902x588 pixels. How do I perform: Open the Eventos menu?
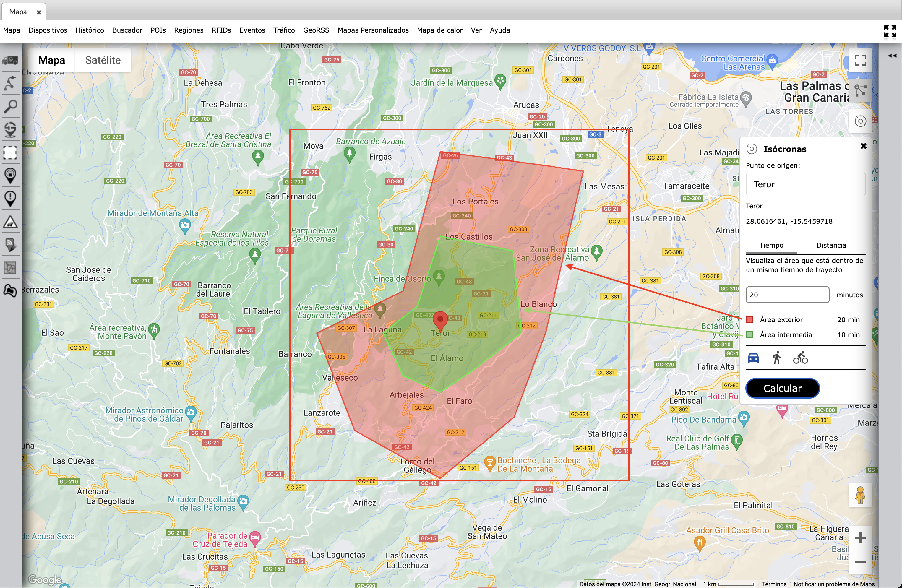252,30
